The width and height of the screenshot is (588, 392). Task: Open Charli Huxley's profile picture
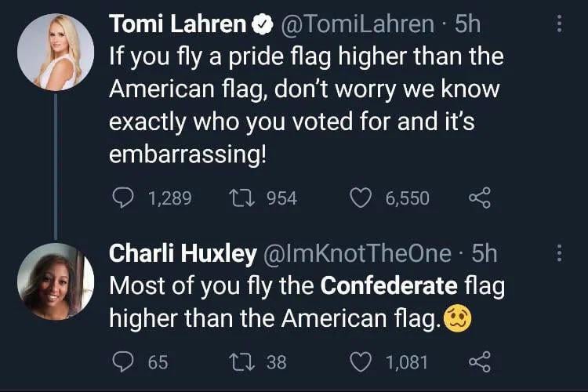point(55,281)
